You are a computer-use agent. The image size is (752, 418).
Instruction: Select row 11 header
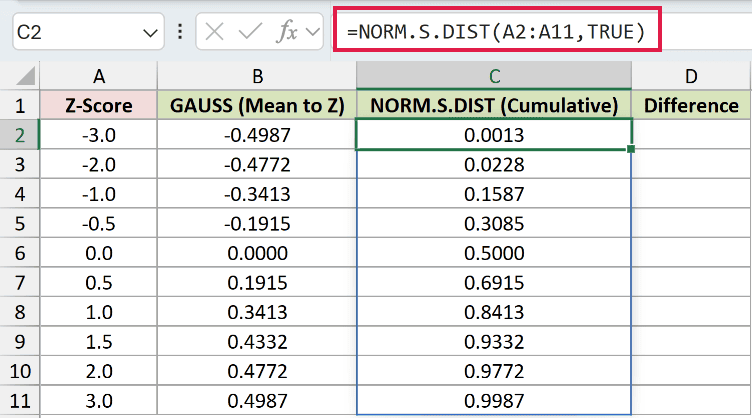[20, 401]
